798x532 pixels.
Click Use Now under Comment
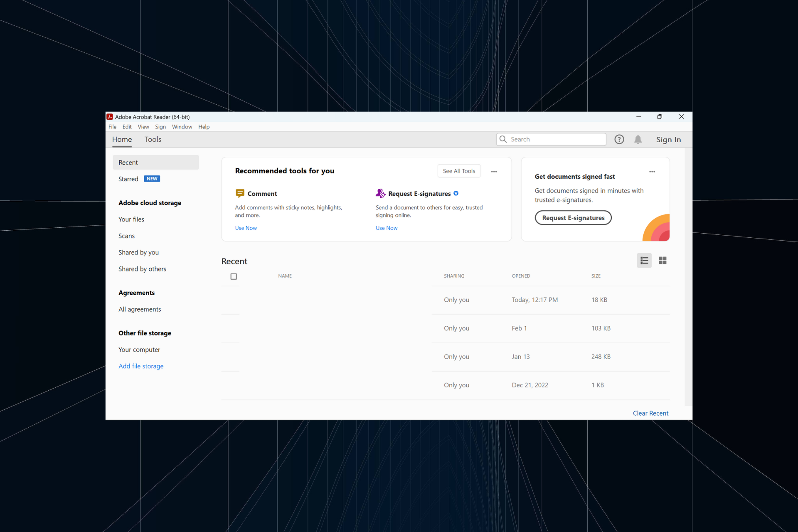[x=246, y=228]
